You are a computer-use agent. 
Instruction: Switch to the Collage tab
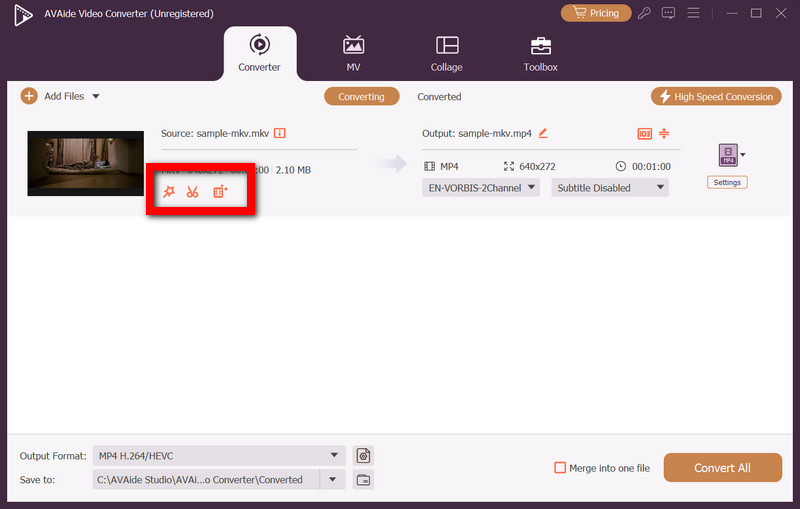(446, 54)
